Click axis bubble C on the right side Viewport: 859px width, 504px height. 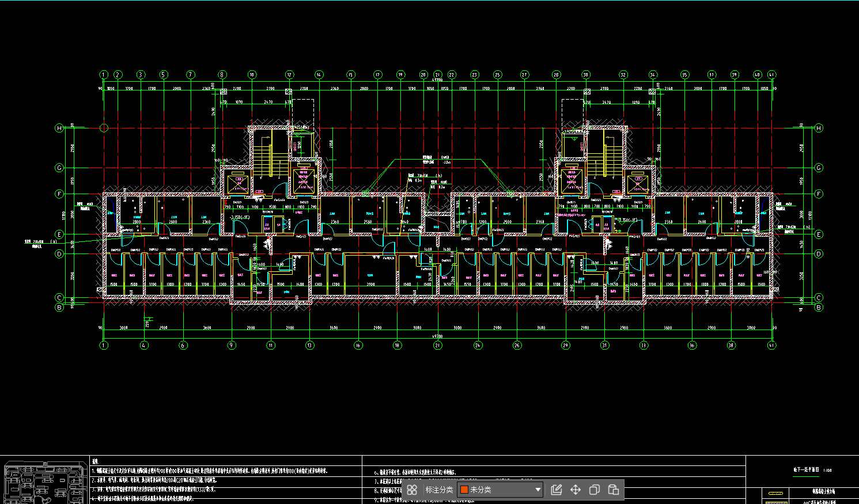[819, 298]
